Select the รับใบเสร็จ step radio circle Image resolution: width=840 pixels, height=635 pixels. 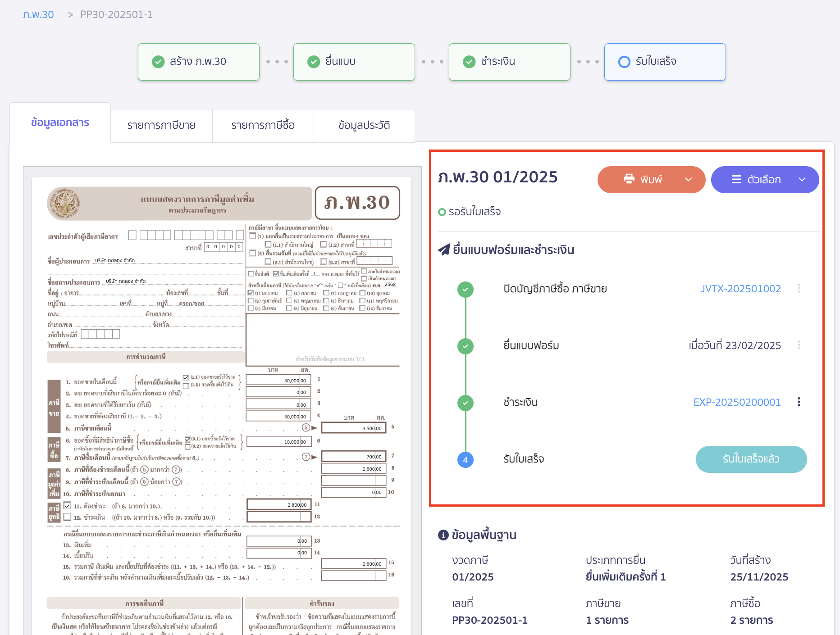[x=624, y=62]
